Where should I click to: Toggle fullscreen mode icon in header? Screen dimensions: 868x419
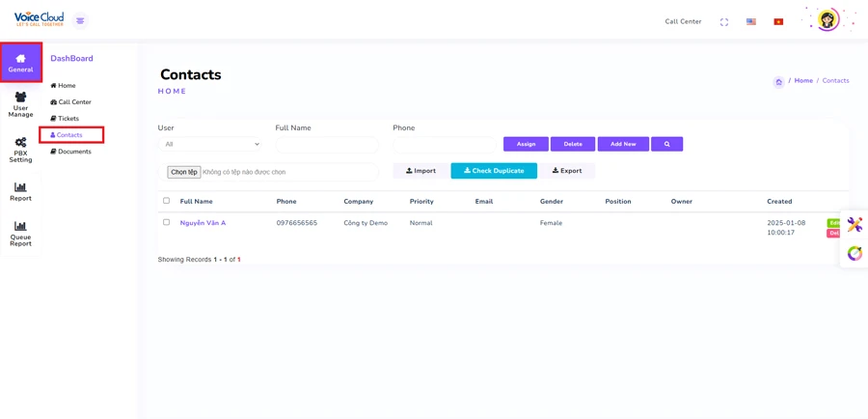coord(724,21)
